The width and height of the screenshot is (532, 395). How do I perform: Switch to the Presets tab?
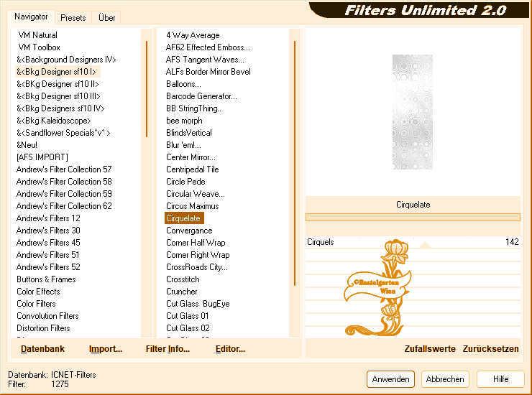tap(73, 18)
